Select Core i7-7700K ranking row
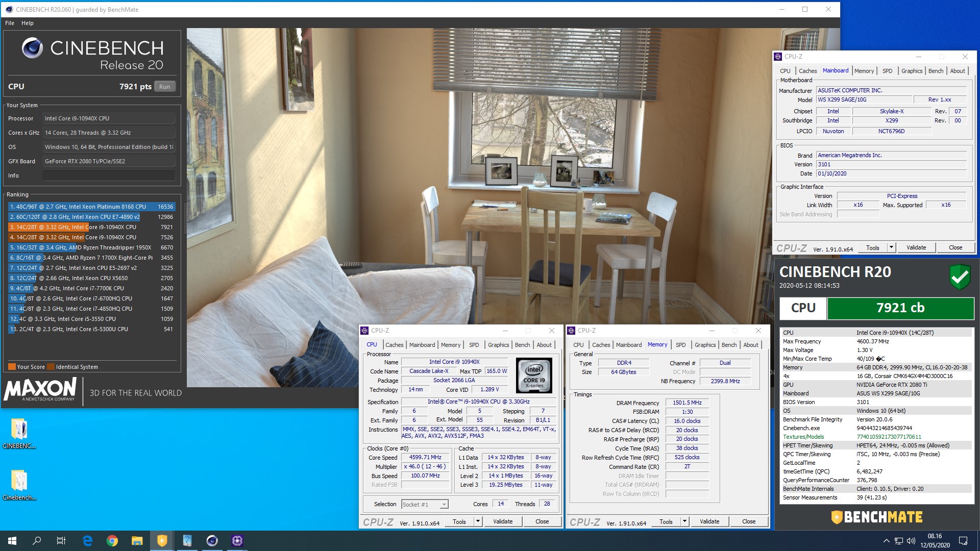The image size is (980, 551). click(x=92, y=288)
